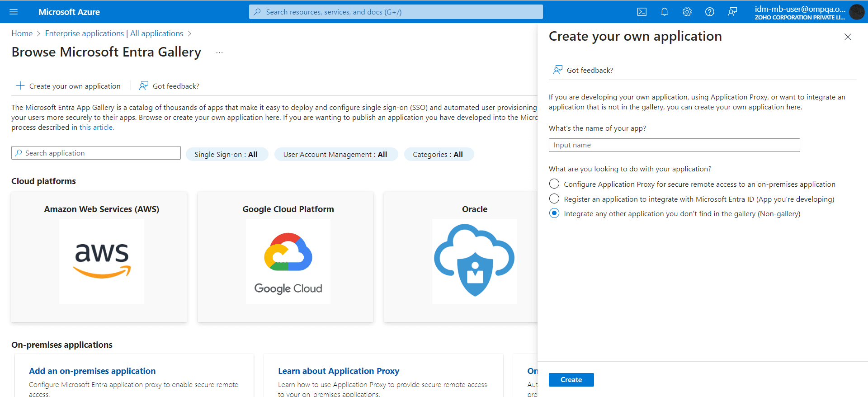Click the ellipsis next to gallery title
This screenshot has height=397, width=868.
coord(219,52)
